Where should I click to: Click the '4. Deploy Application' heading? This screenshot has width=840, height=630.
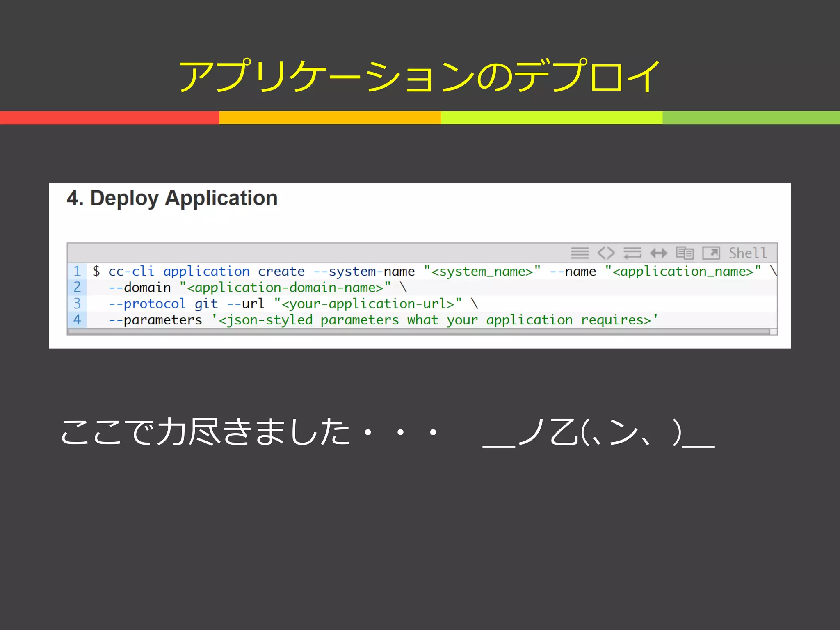(172, 199)
